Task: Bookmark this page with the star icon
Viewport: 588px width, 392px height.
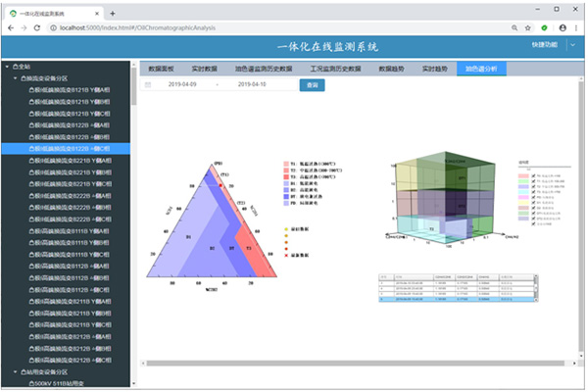Action: (526, 28)
